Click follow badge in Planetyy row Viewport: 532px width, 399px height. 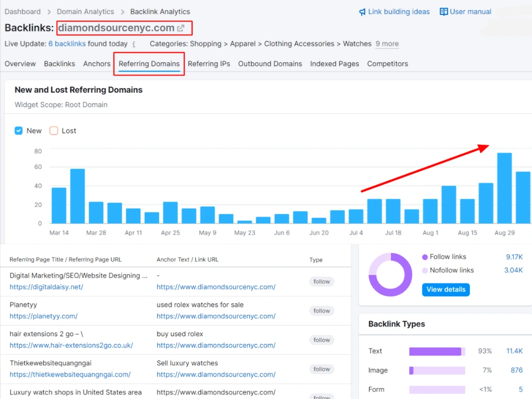(x=321, y=311)
